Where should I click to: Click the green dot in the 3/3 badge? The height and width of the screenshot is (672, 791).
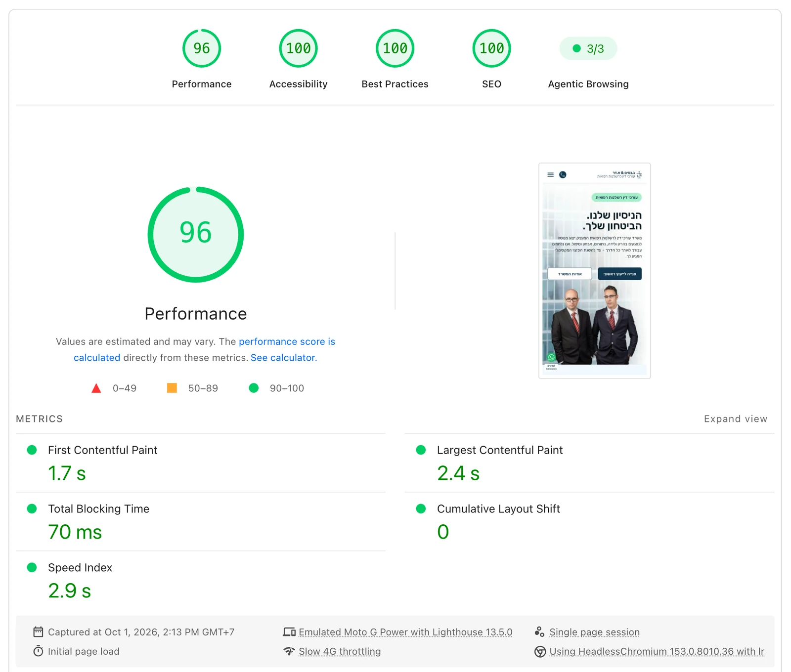[576, 48]
